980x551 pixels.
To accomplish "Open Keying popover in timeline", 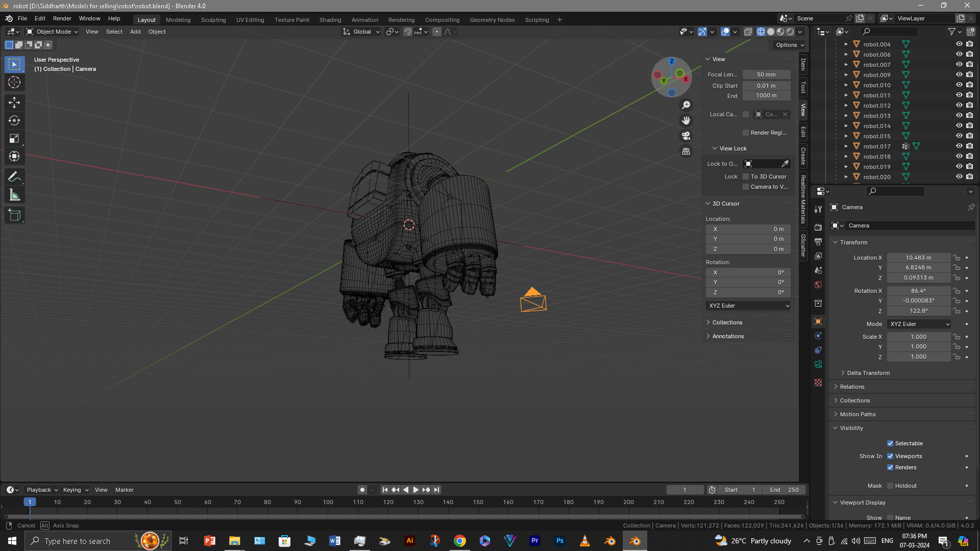I will pyautogui.click(x=75, y=490).
